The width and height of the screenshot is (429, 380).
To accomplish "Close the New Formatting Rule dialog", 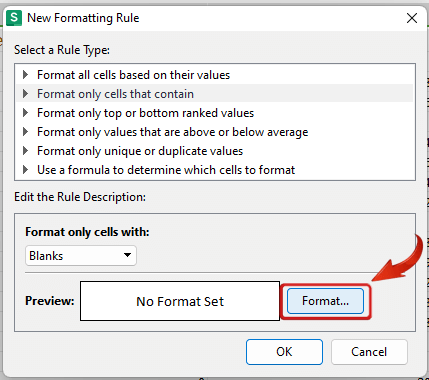I will (412, 18).
